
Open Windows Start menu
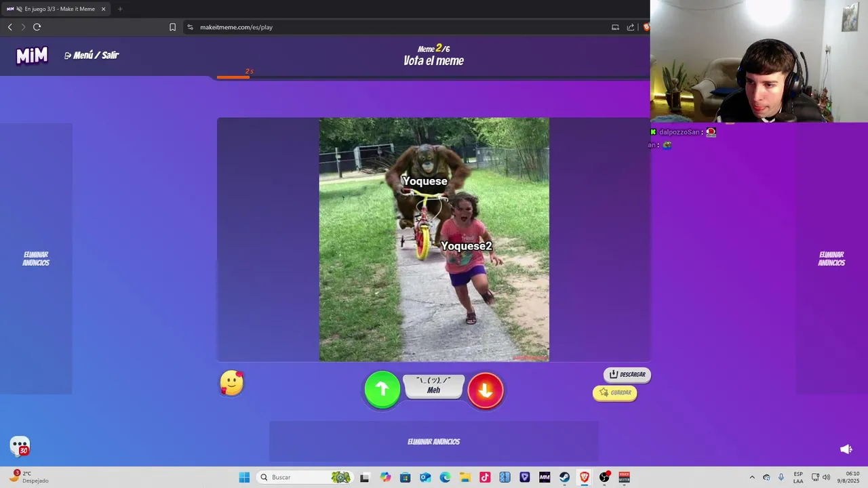pos(244,477)
